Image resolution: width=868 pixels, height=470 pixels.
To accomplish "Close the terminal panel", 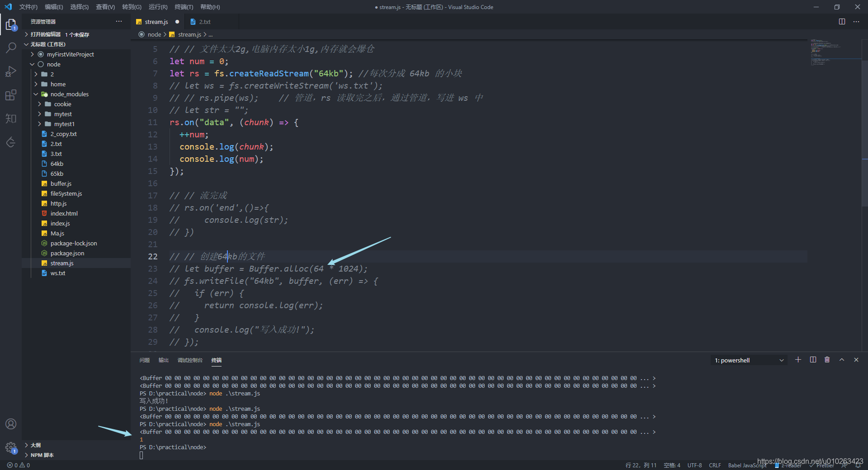I will coord(856,360).
